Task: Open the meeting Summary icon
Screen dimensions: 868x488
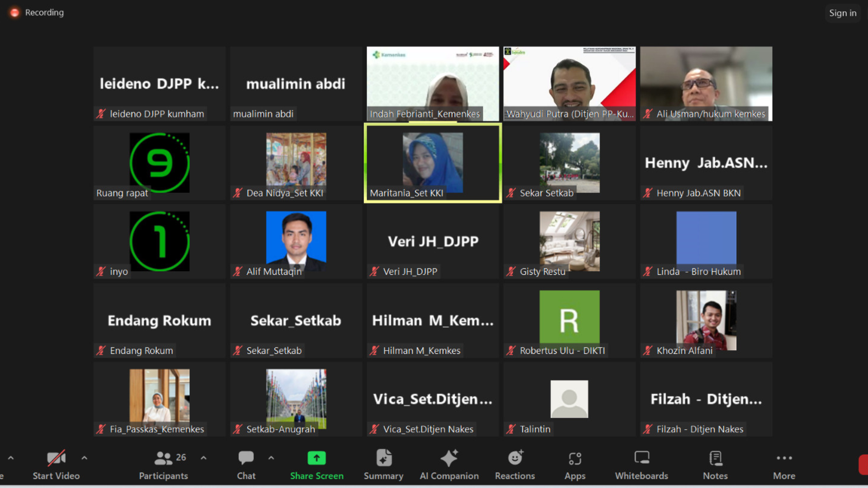Action: point(384,458)
